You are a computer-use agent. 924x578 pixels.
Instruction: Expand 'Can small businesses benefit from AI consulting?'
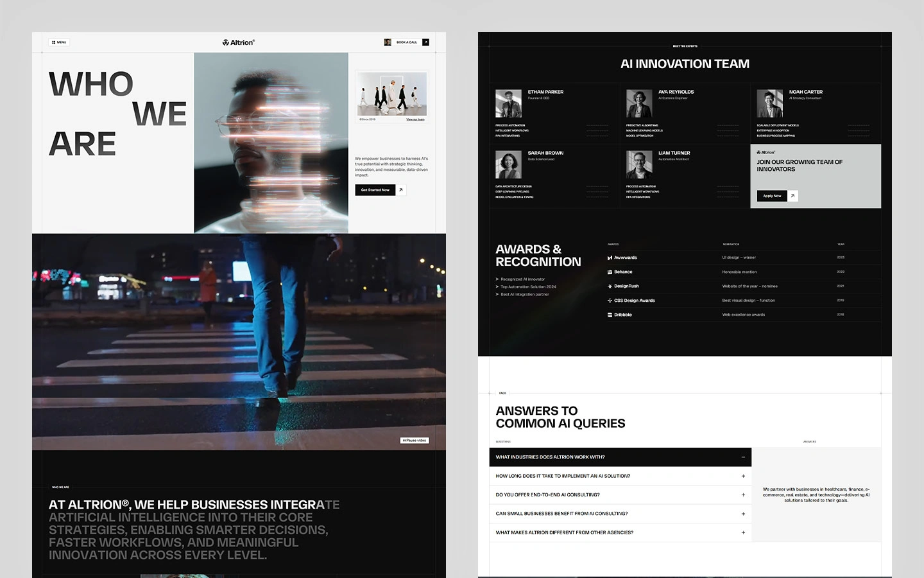742,514
